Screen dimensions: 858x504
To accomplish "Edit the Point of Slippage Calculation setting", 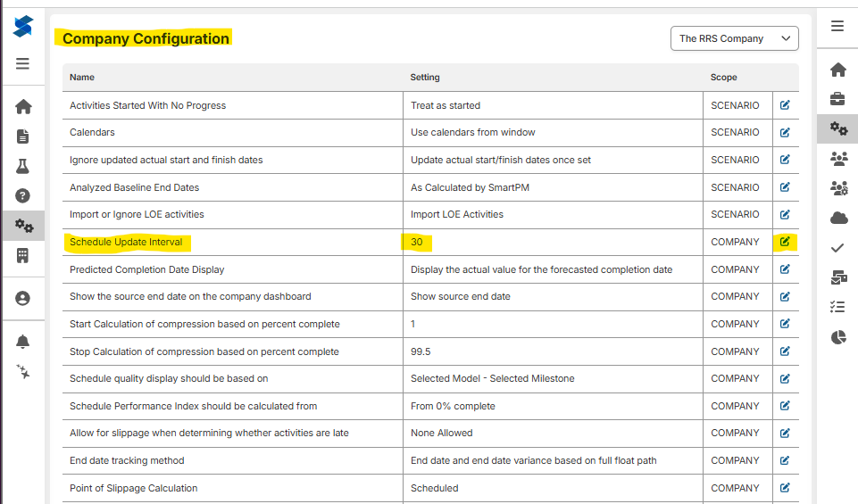I will [x=785, y=488].
